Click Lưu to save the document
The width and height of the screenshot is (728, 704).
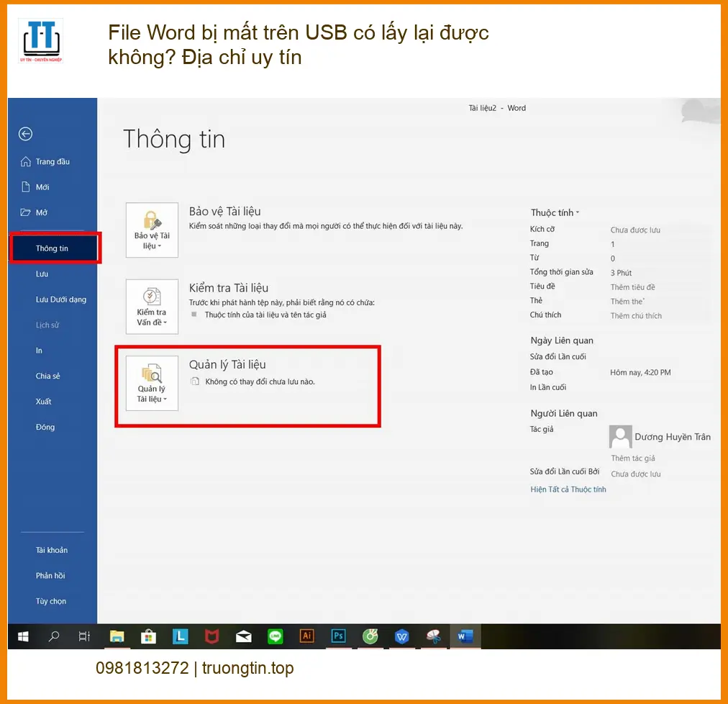click(x=42, y=274)
